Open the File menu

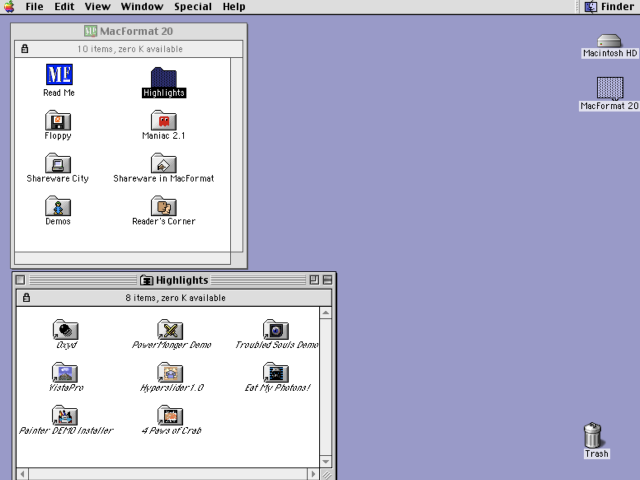coord(34,7)
